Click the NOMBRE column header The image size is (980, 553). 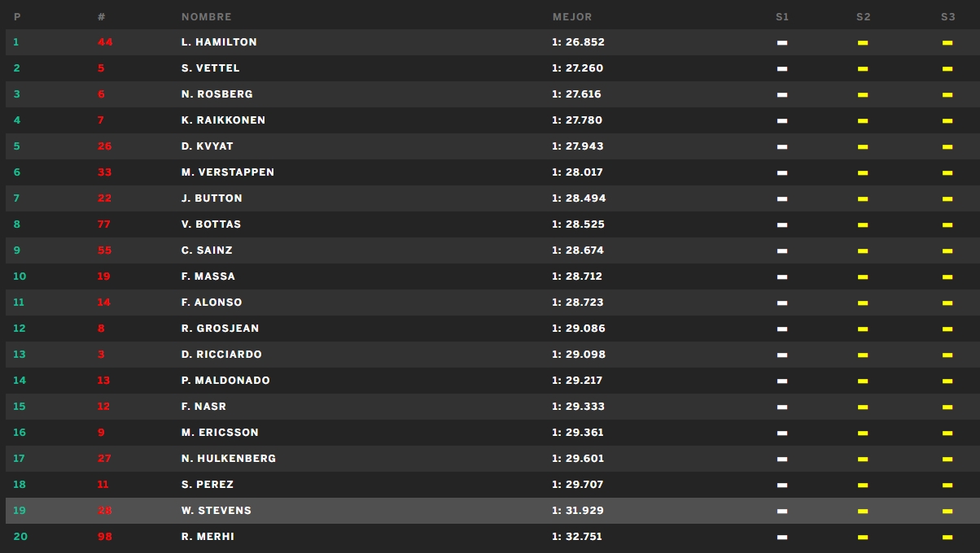pyautogui.click(x=206, y=17)
